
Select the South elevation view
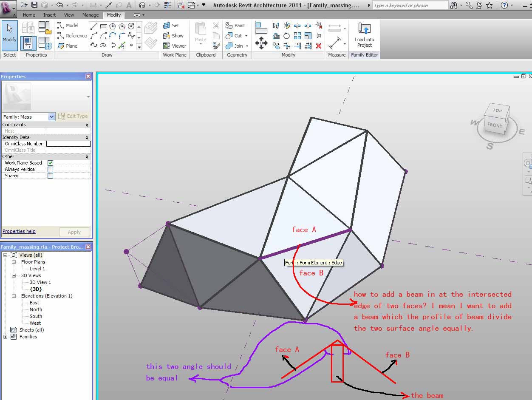tap(36, 316)
